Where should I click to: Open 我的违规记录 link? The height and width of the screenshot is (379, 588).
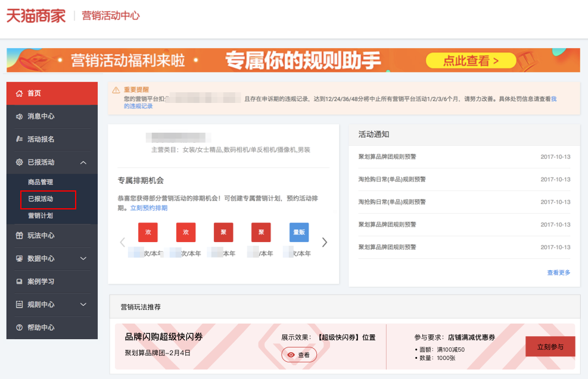coord(138,106)
